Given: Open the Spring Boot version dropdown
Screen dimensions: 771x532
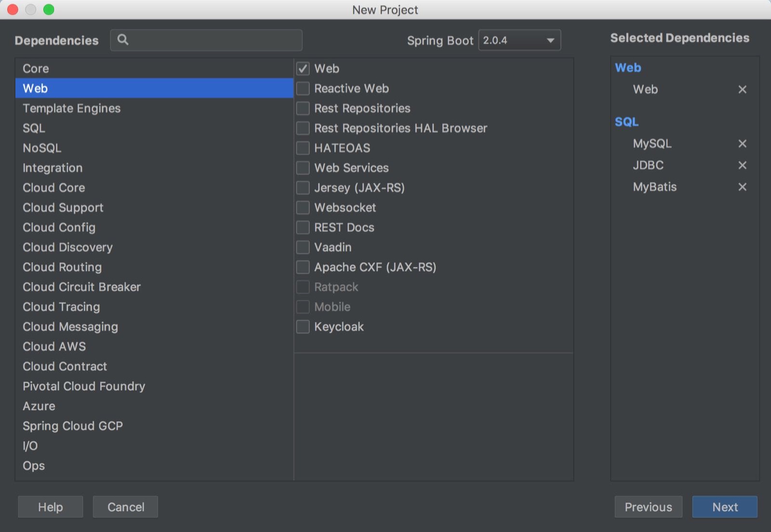Looking at the screenshot, I should click(519, 40).
